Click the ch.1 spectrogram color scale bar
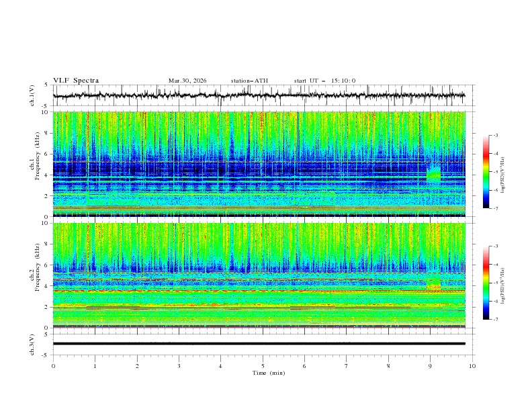Viewport: 532px width, 411px height. 486,172
